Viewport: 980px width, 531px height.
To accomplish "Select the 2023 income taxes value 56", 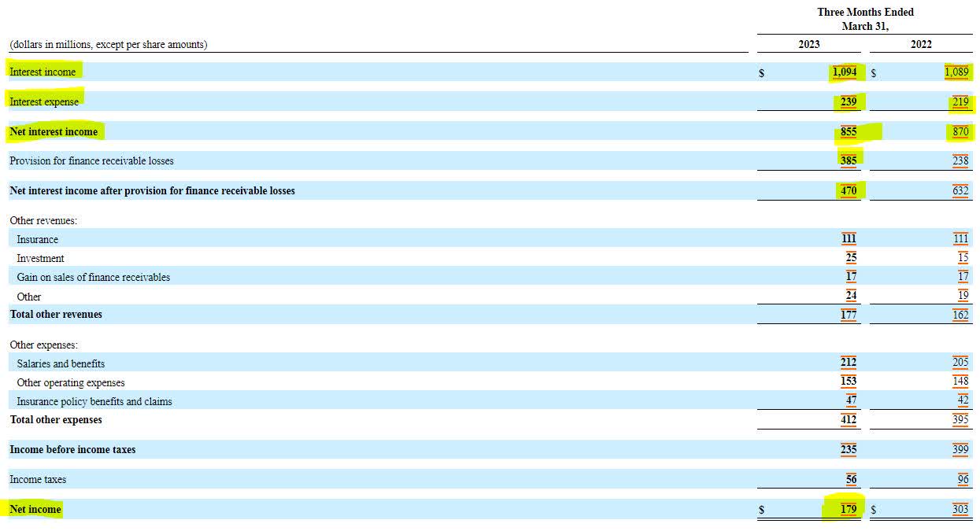I will (x=852, y=479).
